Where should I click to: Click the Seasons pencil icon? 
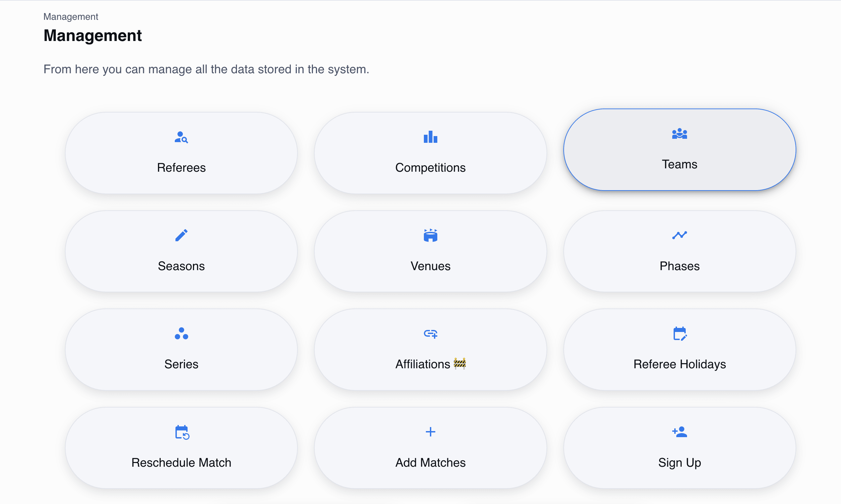click(x=181, y=235)
